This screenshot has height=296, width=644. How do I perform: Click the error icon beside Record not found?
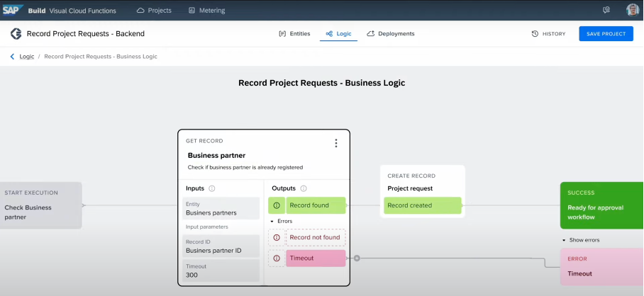(x=277, y=237)
